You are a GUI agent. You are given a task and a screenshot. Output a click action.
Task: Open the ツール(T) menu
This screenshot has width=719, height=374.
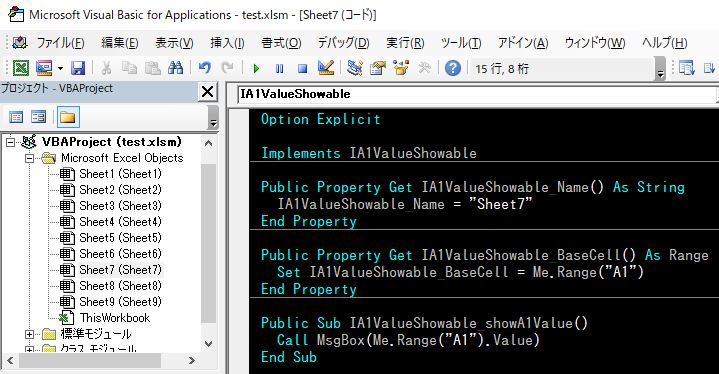click(x=461, y=43)
